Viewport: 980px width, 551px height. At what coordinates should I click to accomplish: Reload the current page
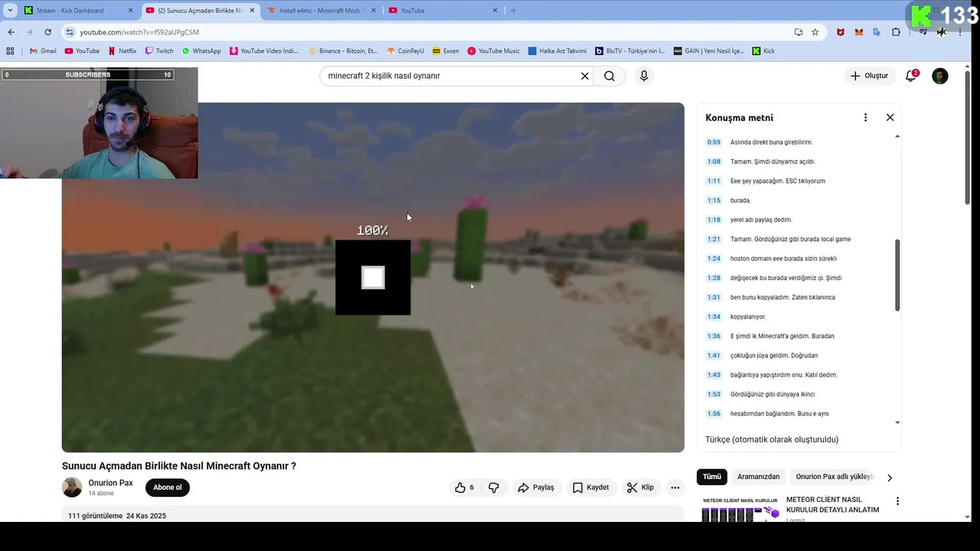pos(47,32)
